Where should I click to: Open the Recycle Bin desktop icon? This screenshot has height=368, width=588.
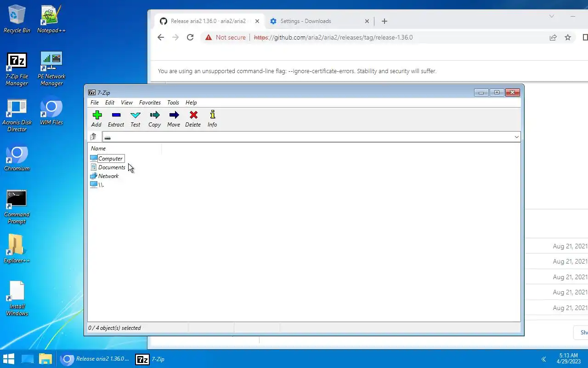click(17, 19)
